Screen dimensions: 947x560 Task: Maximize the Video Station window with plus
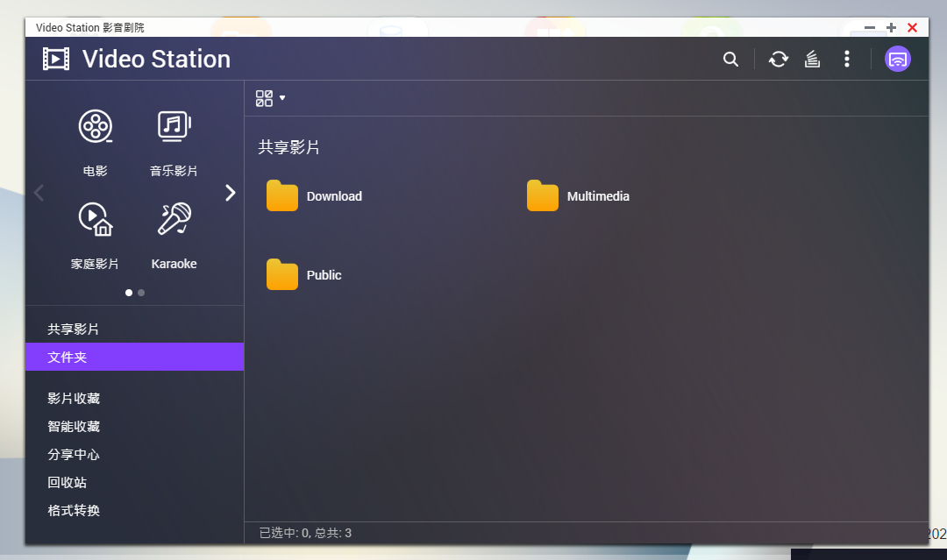(x=891, y=28)
